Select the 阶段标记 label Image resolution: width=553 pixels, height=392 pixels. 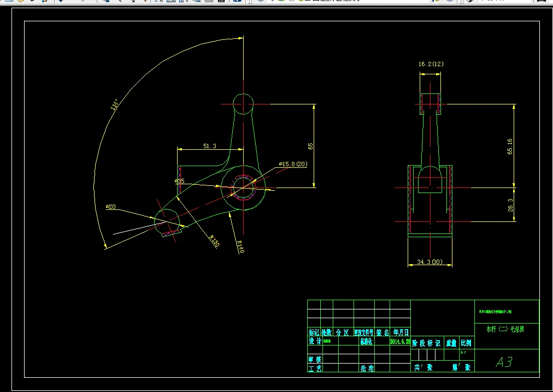(x=426, y=343)
